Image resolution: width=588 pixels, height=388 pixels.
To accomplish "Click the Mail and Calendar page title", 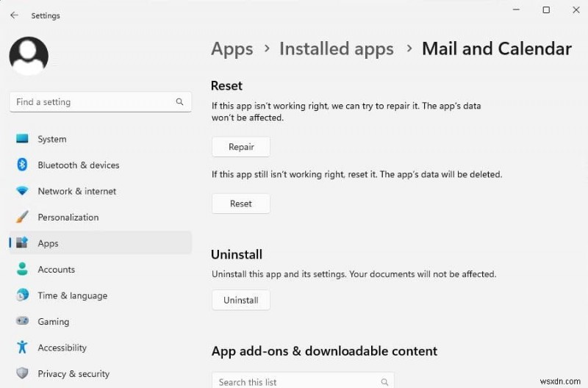I will [x=497, y=48].
